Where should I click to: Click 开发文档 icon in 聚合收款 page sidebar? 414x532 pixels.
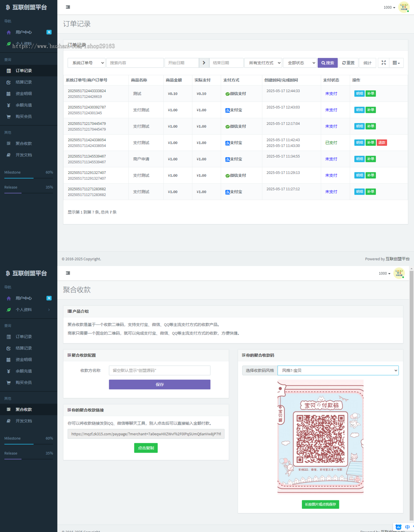(9, 421)
